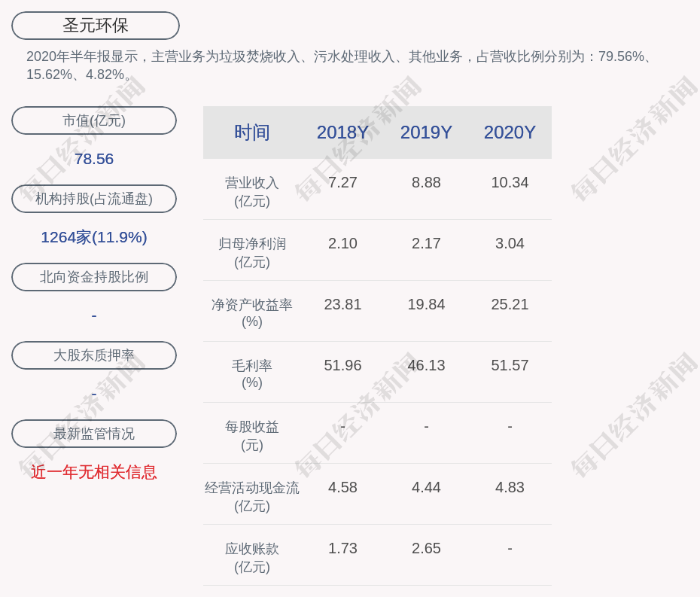Click ROE value 23.81
This screenshot has height=597, width=700.
[342, 305]
